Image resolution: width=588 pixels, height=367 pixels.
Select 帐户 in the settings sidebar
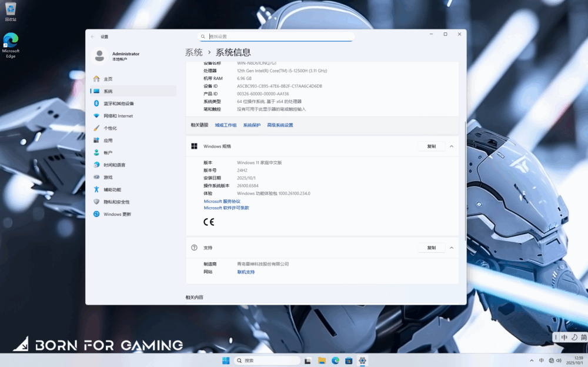point(108,153)
